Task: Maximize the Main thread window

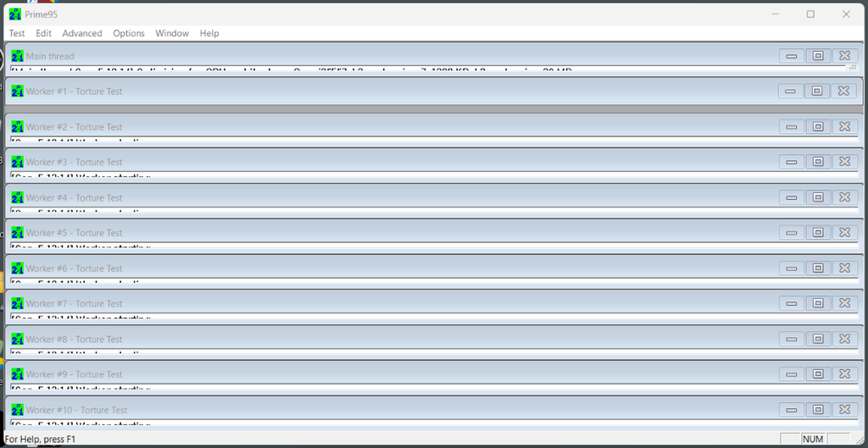Action: click(818, 55)
